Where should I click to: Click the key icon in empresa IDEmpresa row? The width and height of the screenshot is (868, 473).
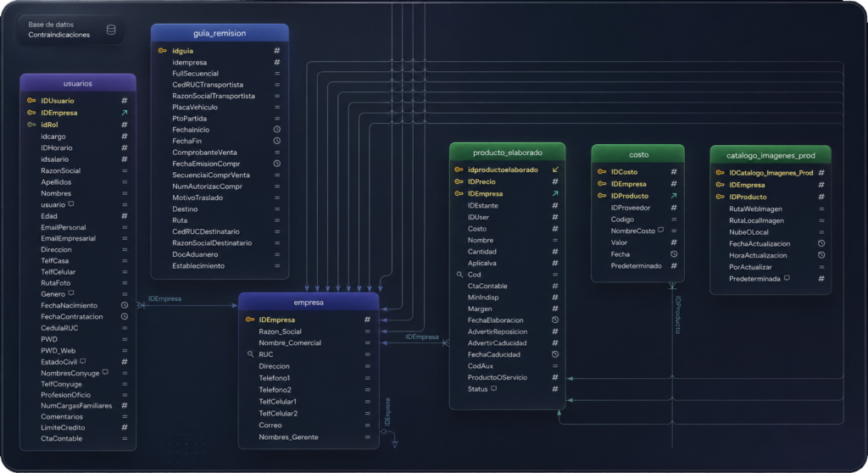(250, 320)
